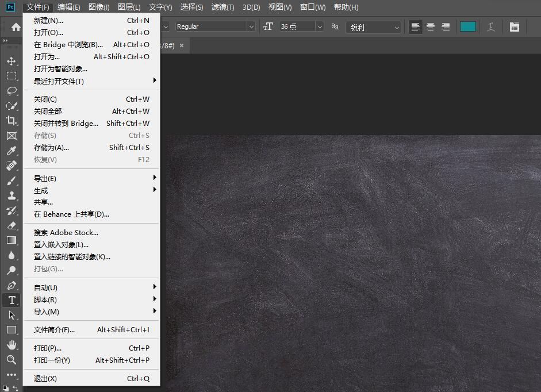Click 置入嵌入对象(L)... menu entry
The height and width of the screenshot is (392, 541).
[61, 245]
